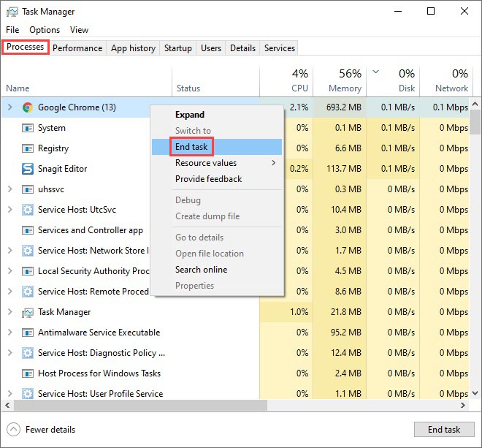
Task: Choose Search online from context menu
Action: [x=201, y=270]
